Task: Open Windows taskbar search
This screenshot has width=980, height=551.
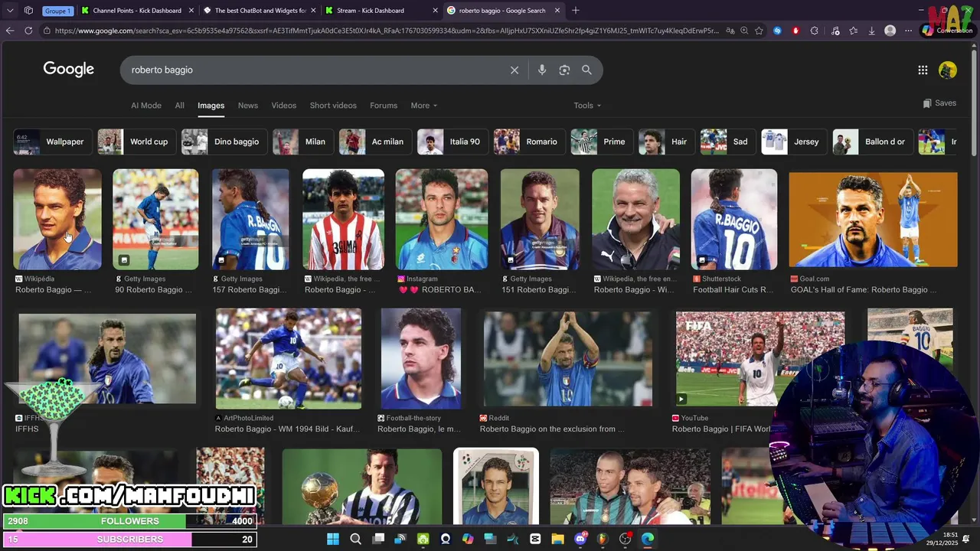Action: pos(355,539)
